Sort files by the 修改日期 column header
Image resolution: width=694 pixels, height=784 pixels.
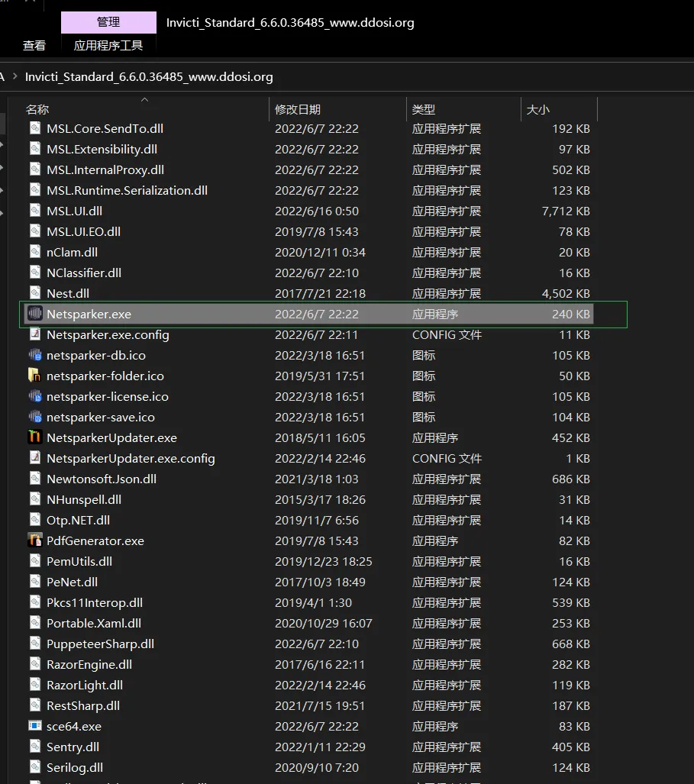[298, 109]
